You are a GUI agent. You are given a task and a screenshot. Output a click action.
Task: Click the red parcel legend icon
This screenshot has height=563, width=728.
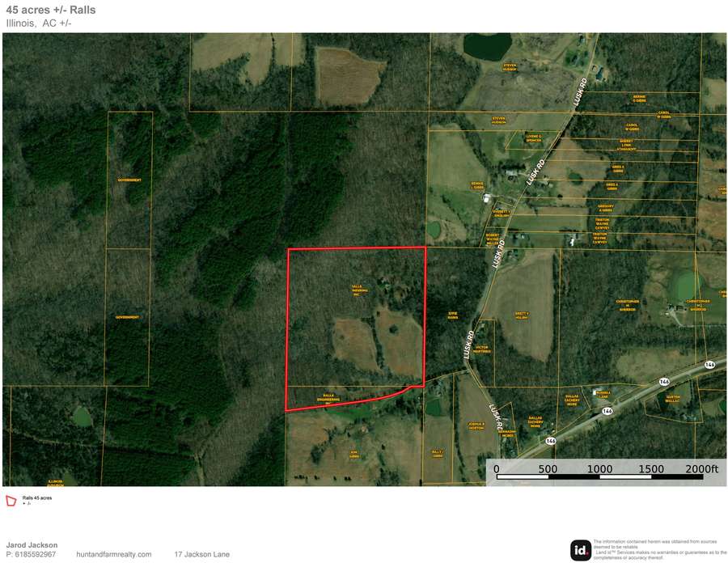(x=11, y=501)
